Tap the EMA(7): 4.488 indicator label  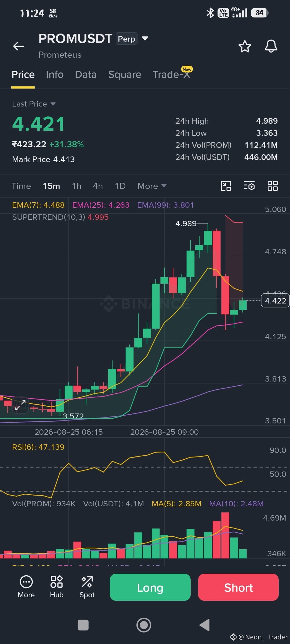tap(38, 205)
